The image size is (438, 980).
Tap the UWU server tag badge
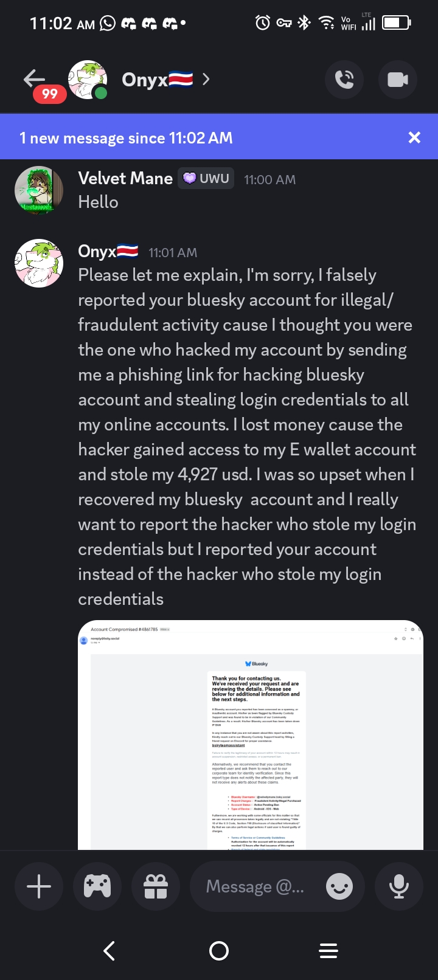pyautogui.click(x=206, y=179)
